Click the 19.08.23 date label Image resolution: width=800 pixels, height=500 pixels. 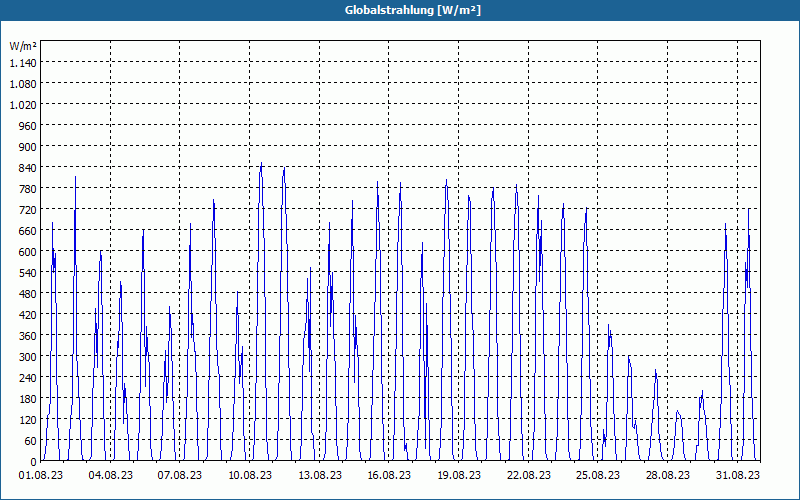tap(459, 475)
